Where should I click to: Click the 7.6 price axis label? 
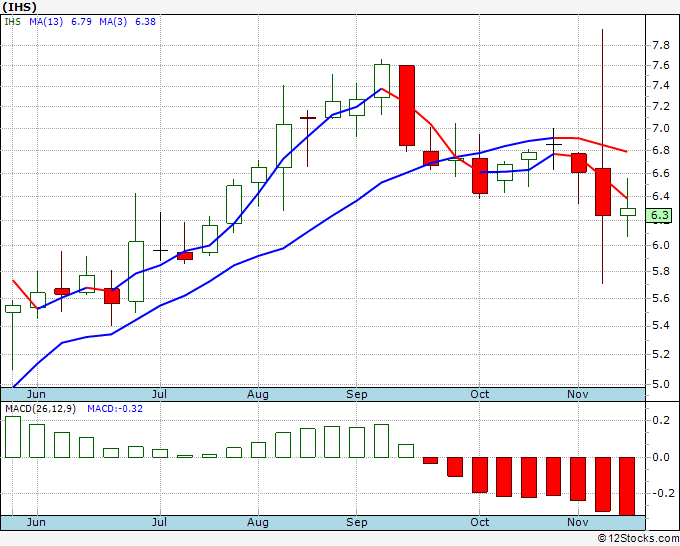pyautogui.click(x=660, y=65)
